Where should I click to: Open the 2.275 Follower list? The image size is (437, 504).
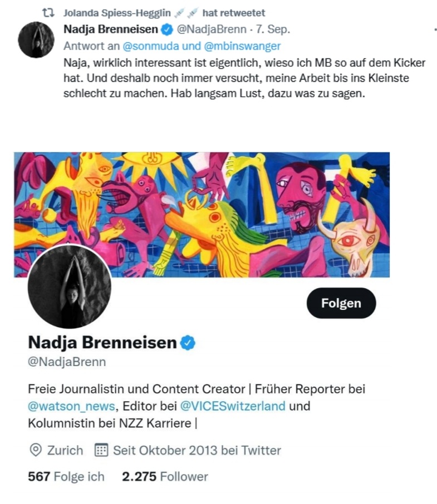[x=165, y=476]
